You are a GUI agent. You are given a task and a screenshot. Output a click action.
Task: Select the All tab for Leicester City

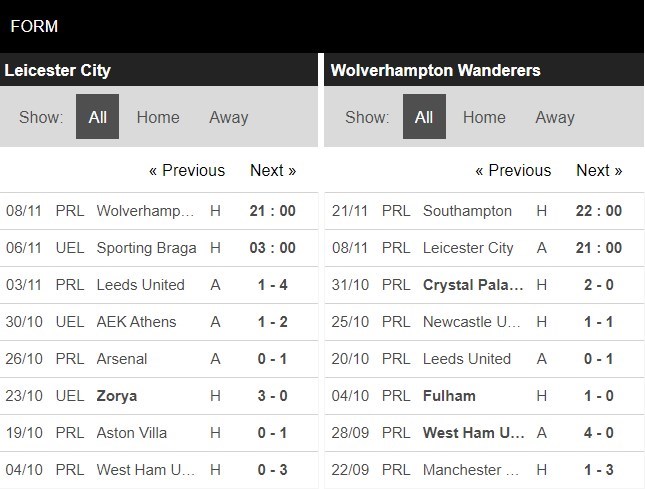pos(98,117)
